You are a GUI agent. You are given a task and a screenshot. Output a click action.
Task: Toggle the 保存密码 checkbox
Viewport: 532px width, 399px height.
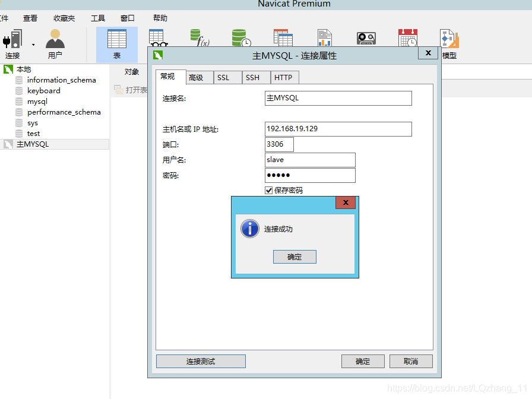point(269,191)
